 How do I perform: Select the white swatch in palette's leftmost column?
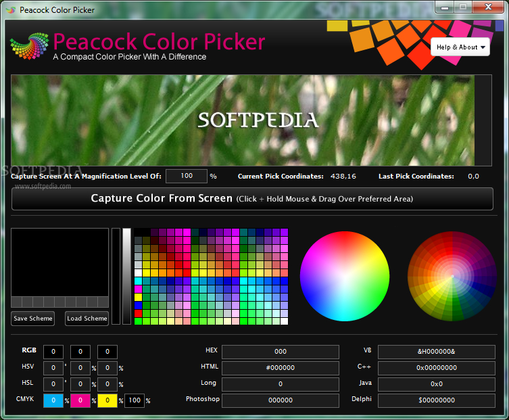pyautogui.click(x=139, y=273)
